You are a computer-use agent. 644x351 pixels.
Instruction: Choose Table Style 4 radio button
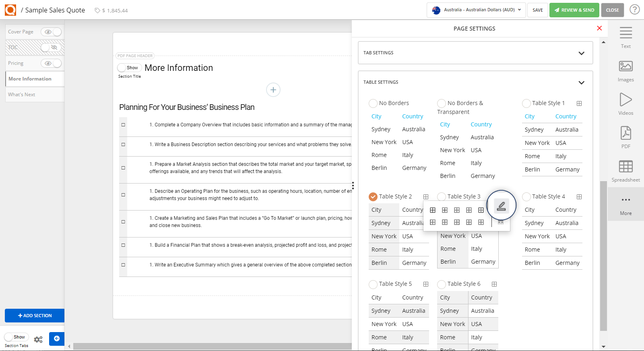pos(526,197)
